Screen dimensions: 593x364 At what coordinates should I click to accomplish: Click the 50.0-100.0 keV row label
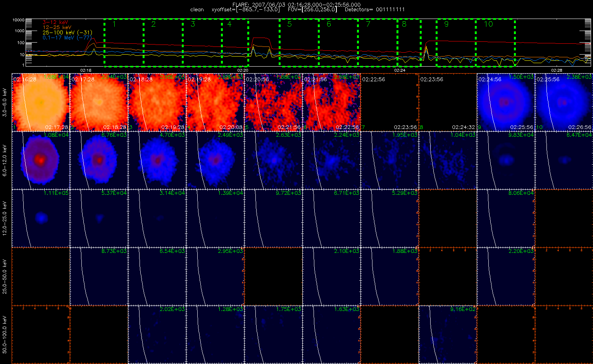(5, 335)
